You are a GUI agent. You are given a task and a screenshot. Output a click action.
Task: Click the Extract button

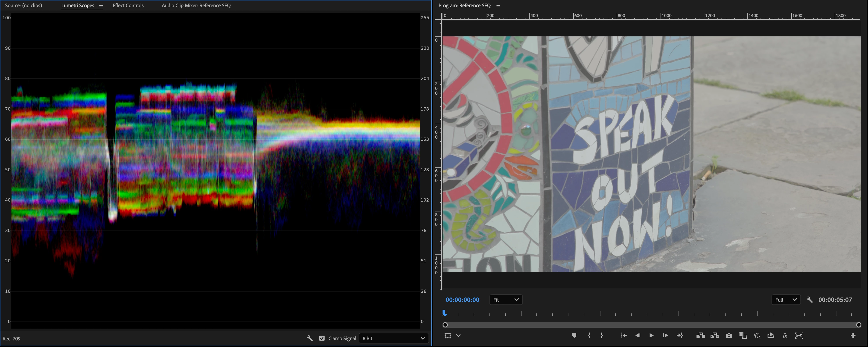[715, 336]
